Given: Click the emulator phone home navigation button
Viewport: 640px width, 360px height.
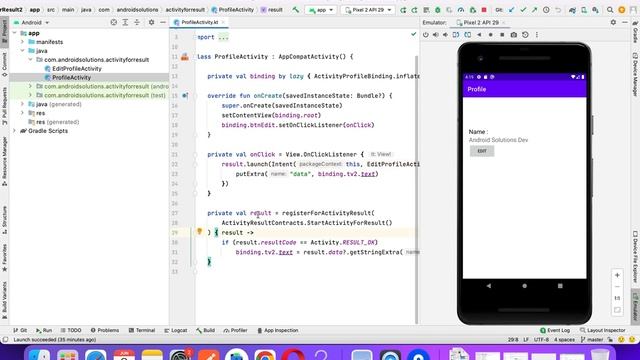Looking at the screenshot, I should (524, 286).
